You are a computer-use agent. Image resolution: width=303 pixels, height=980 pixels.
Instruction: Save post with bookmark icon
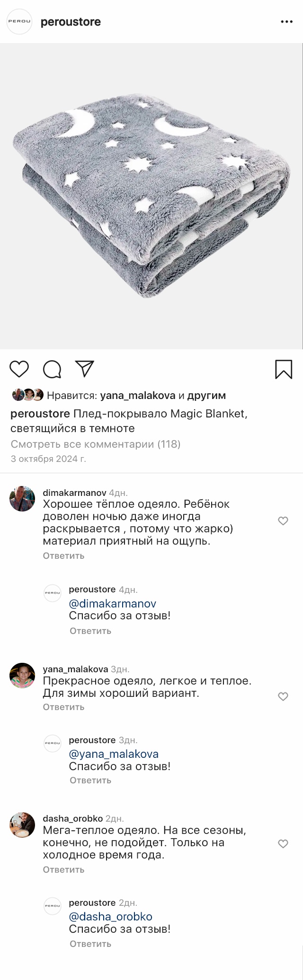pyautogui.click(x=284, y=369)
